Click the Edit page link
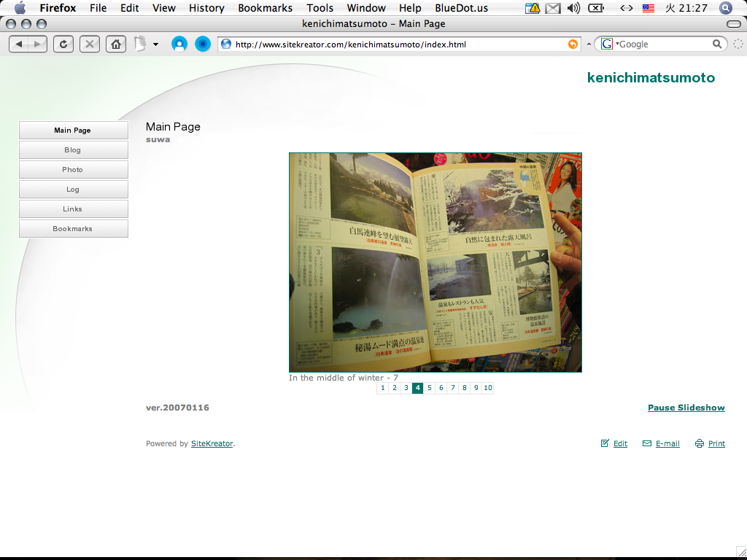This screenshot has width=747, height=560. [x=620, y=443]
